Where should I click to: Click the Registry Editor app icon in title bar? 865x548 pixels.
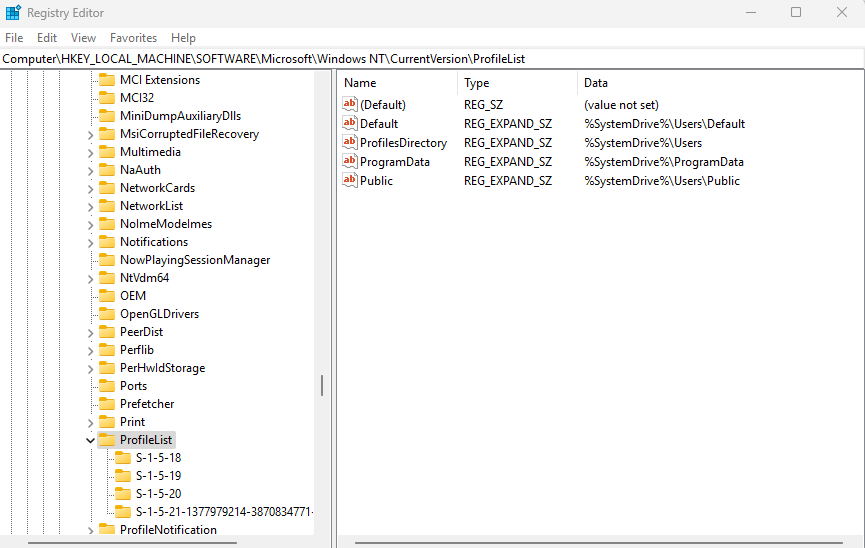click(14, 12)
